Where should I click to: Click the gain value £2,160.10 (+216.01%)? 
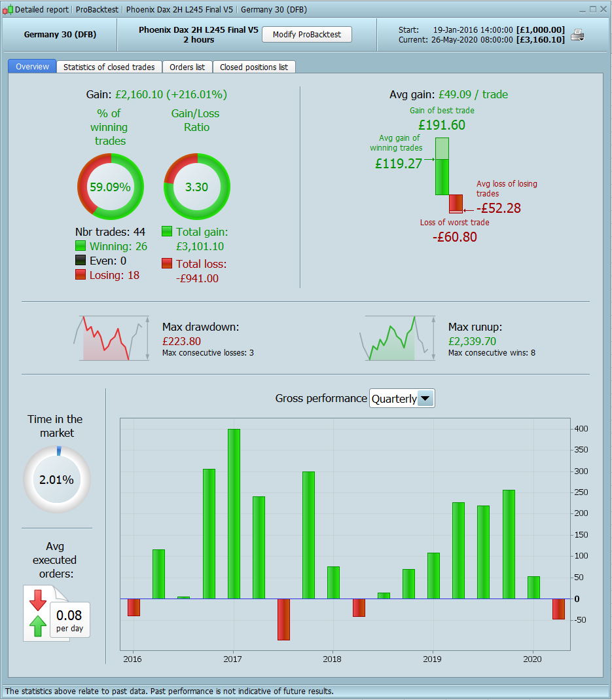[171, 95]
